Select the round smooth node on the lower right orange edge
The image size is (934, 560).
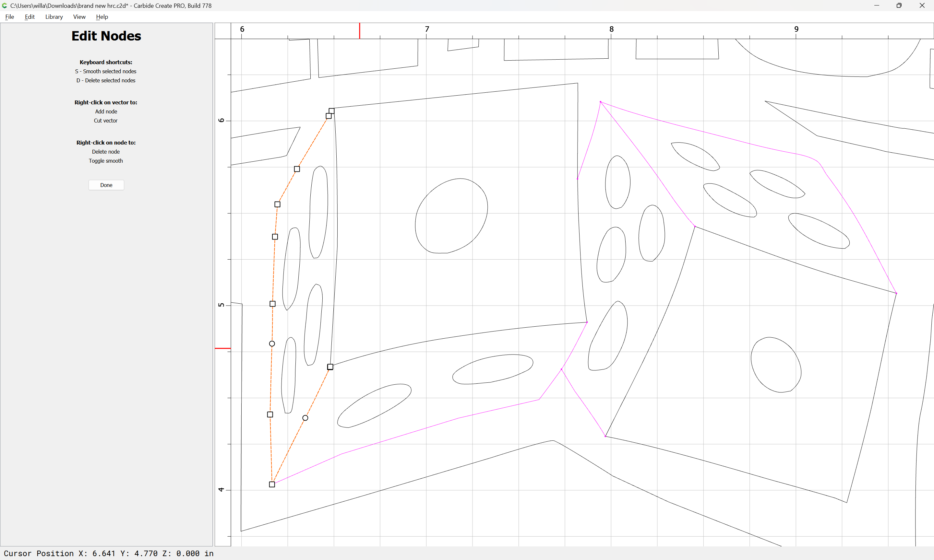(305, 418)
